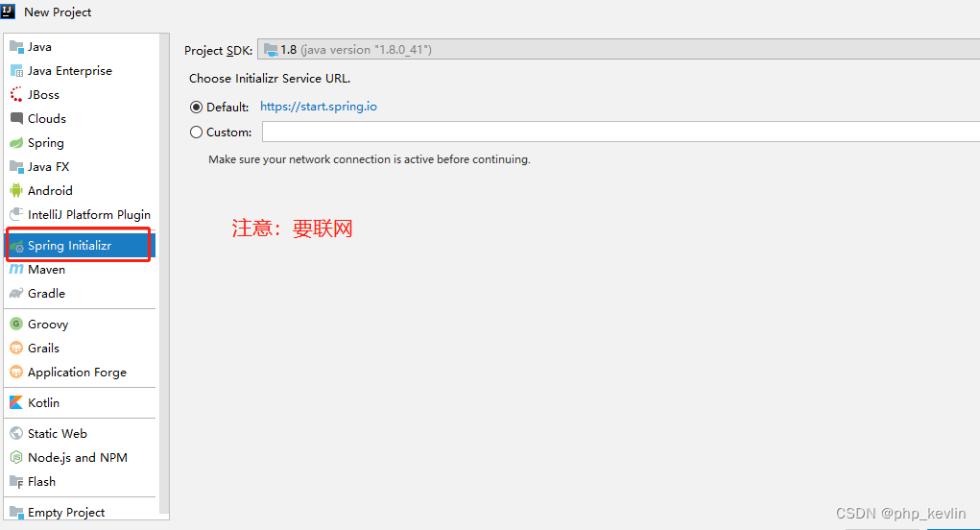
Task: Open the Project SDK dropdown
Action: click(619, 49)
